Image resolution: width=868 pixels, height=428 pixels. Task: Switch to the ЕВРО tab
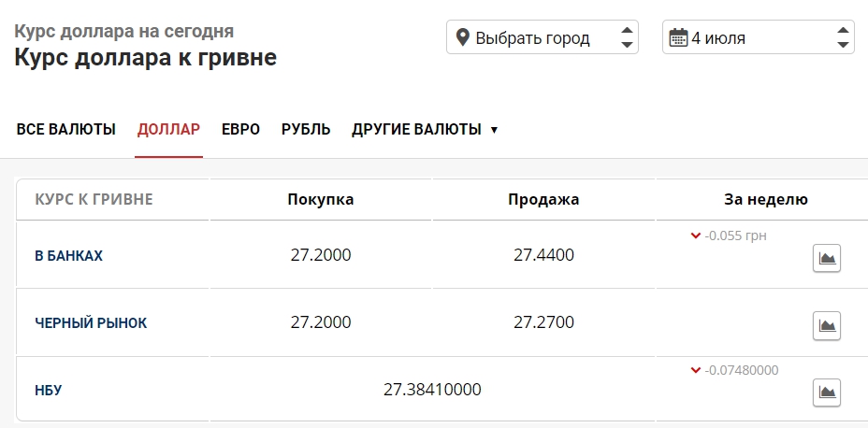point(240,129)
